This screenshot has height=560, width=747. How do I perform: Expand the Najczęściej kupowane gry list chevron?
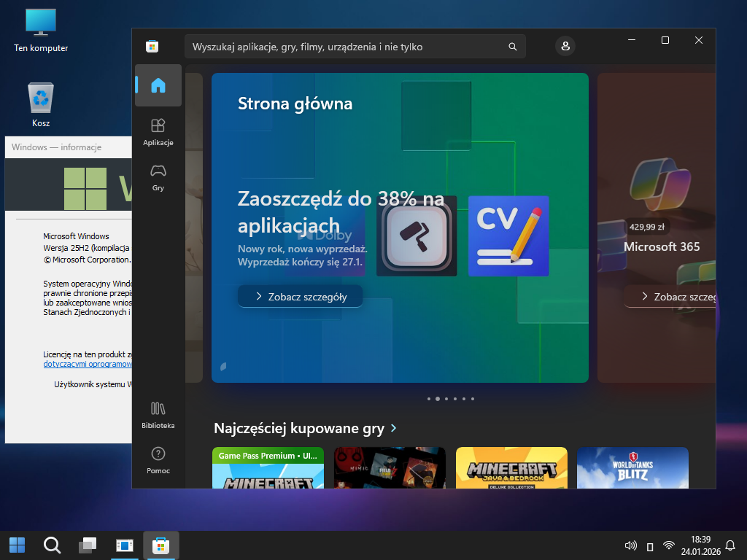click(x=394, y=428)
